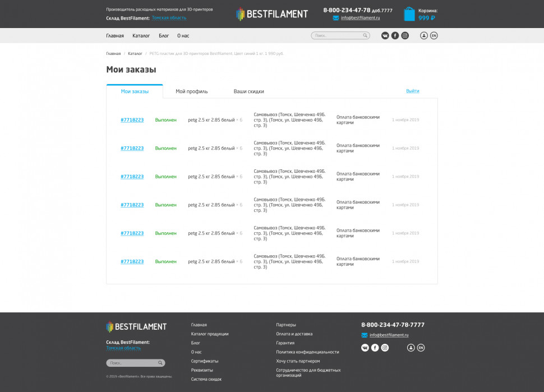
Task: Open the footer Сертификаты link
Action: pyautogui.click(x=205, y=361)
